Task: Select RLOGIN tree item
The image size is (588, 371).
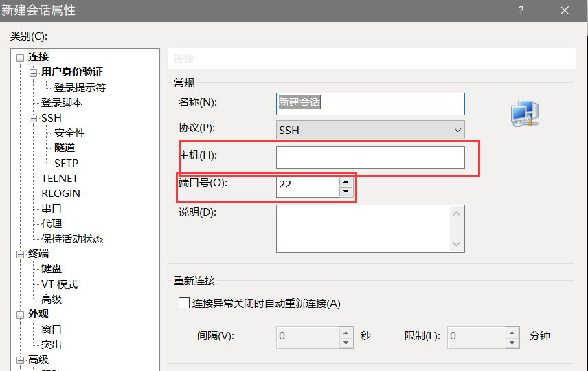Action: pos(60,193)
